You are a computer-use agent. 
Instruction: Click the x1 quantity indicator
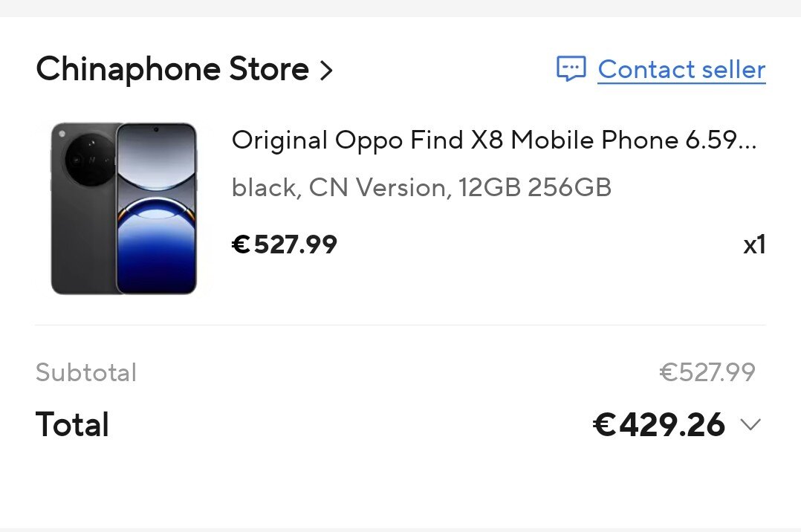pyautogui.click(x=753, y=245)
